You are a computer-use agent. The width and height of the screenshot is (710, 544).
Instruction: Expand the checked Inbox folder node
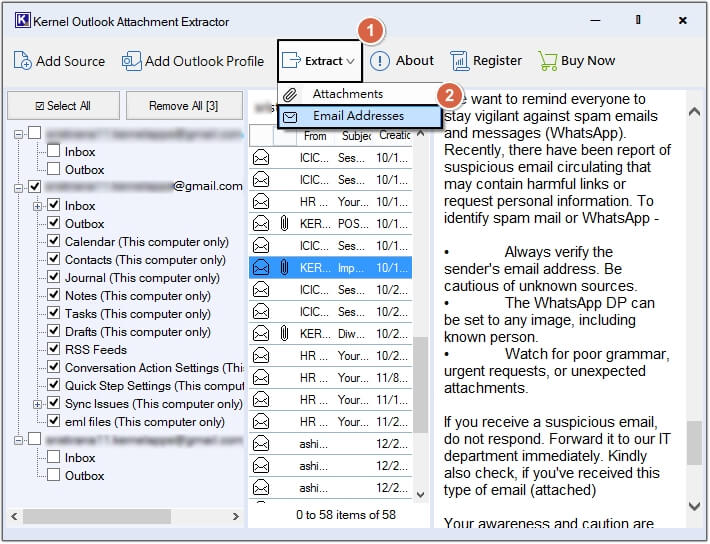pyautogui.click(x=37, y=206)
